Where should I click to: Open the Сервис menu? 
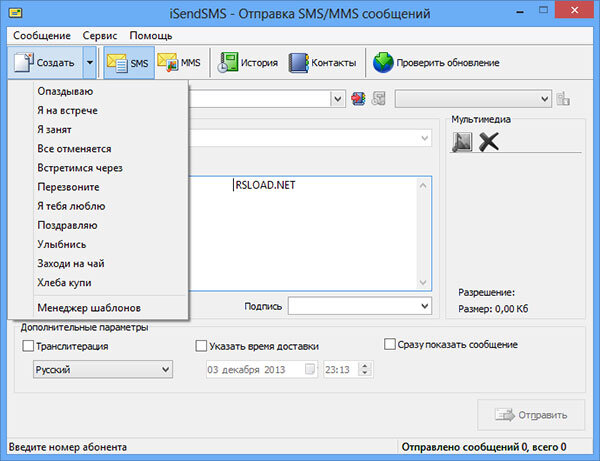tap(100, 36)
